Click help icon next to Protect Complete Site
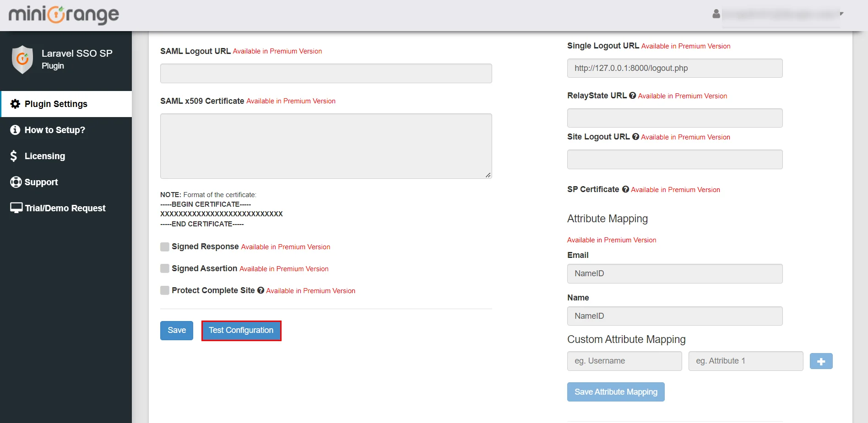The width and height of the screenshot is (868, 423). tap(260, 290)
